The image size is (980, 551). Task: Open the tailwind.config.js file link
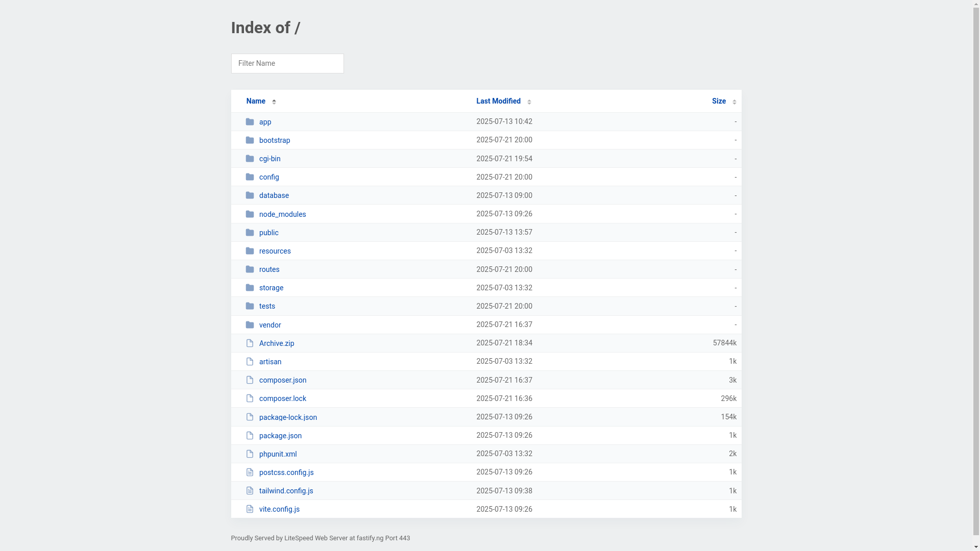[x=286, y=491]
